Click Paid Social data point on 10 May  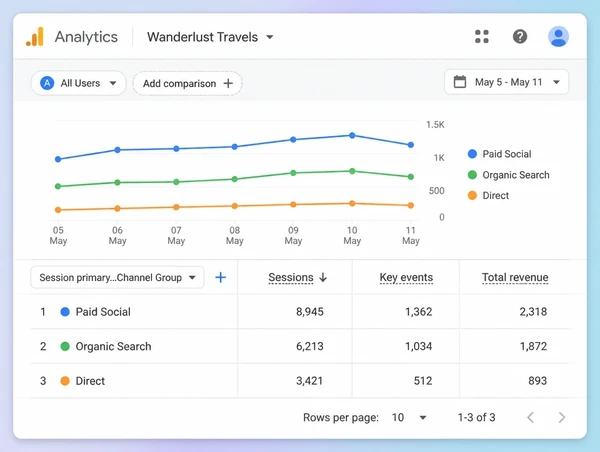tap(352, 135)
